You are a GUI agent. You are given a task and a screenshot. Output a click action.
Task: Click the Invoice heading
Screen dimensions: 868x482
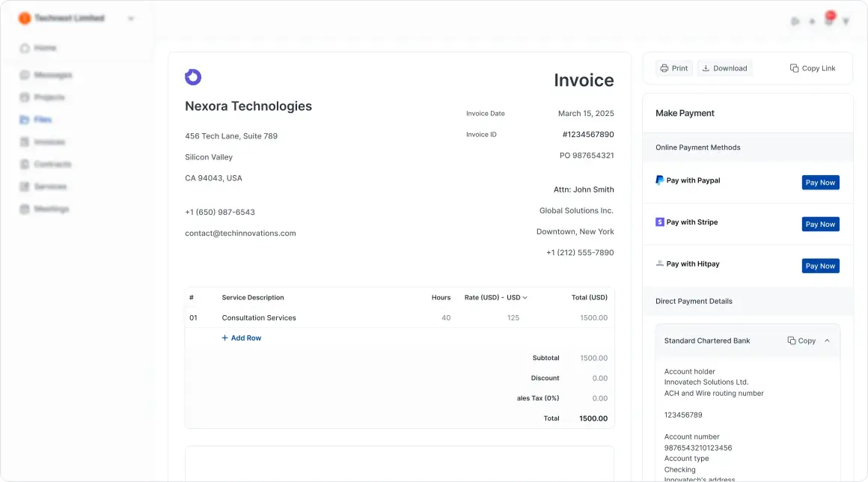(x=584, y=80)
